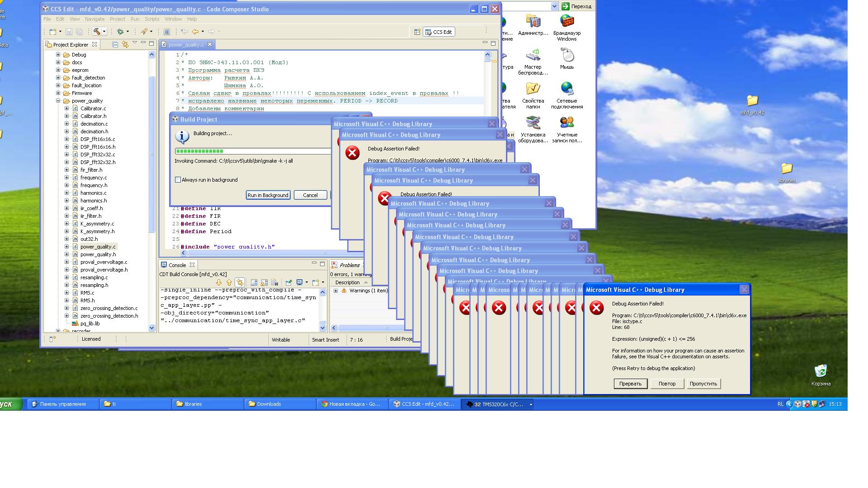868x488 pixels.
Task: Open the New wizard dropdown arrow
Action: click(x=61, y=32)
